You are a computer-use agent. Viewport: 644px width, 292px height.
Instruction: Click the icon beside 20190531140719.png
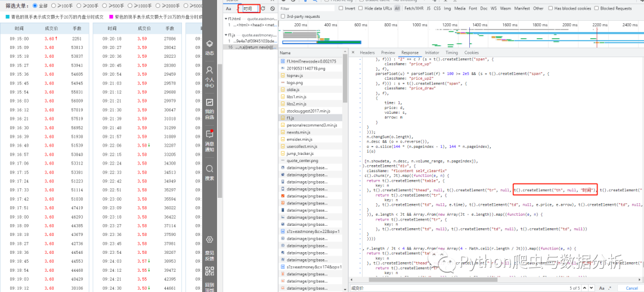tap(283, 68)
